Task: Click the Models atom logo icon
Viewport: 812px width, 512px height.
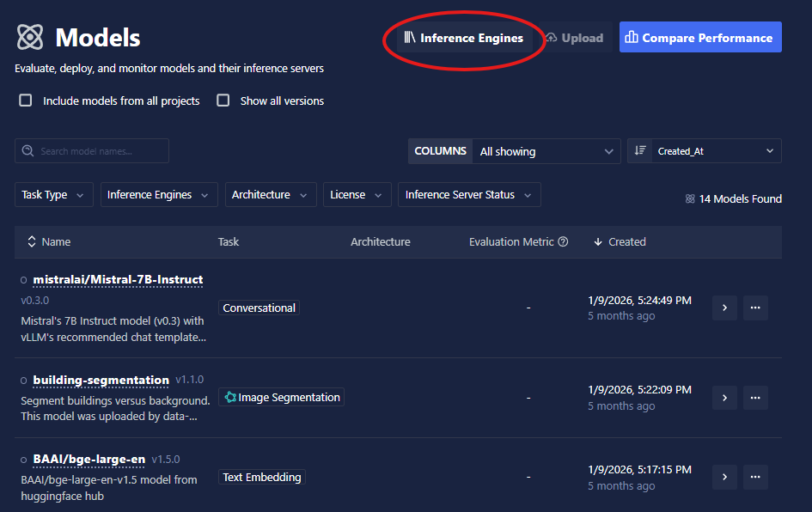Action: (30, 37)
